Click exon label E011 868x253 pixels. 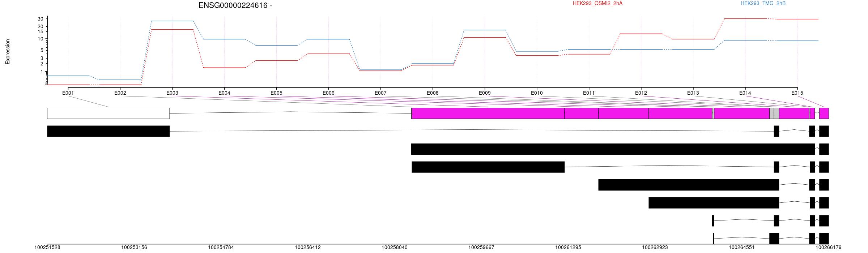tap(589, 93)
